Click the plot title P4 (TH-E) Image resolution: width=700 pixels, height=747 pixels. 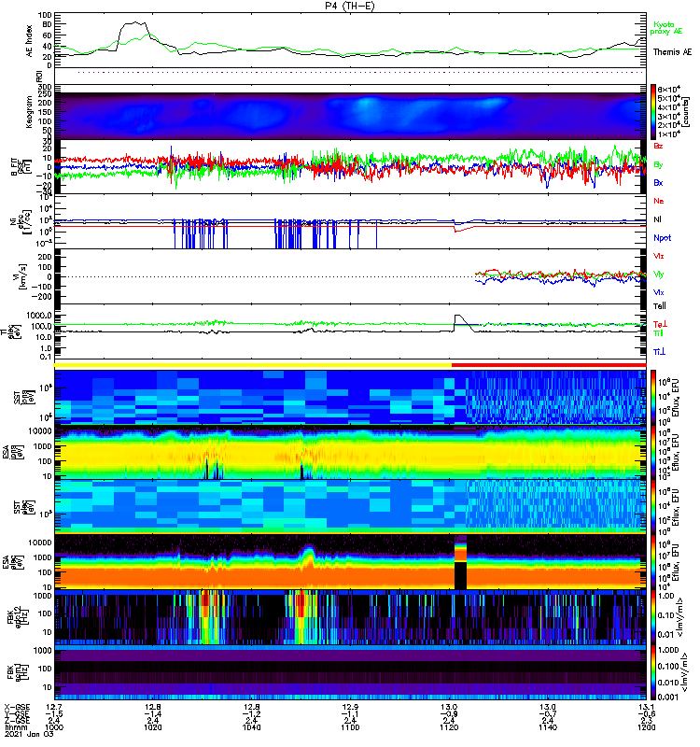tap(350, 6)
